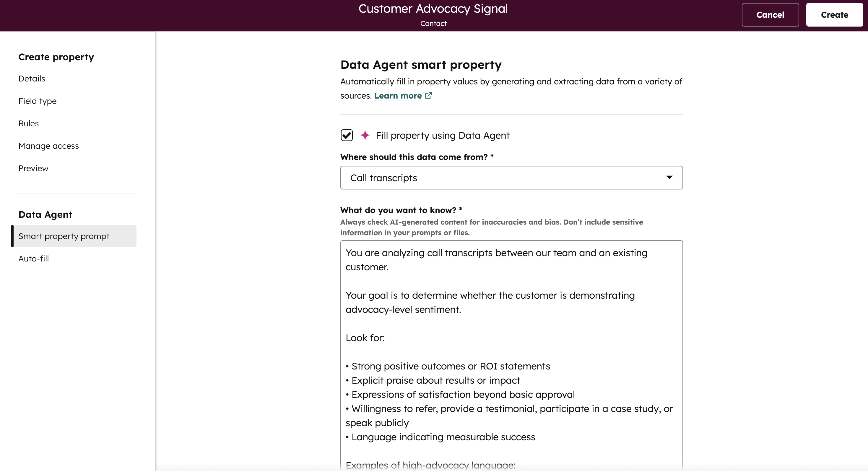The width and height of the screenshot is (868, 471).
Task: Click the pink sparkle Data Agent icon
Action: [365, 135]
